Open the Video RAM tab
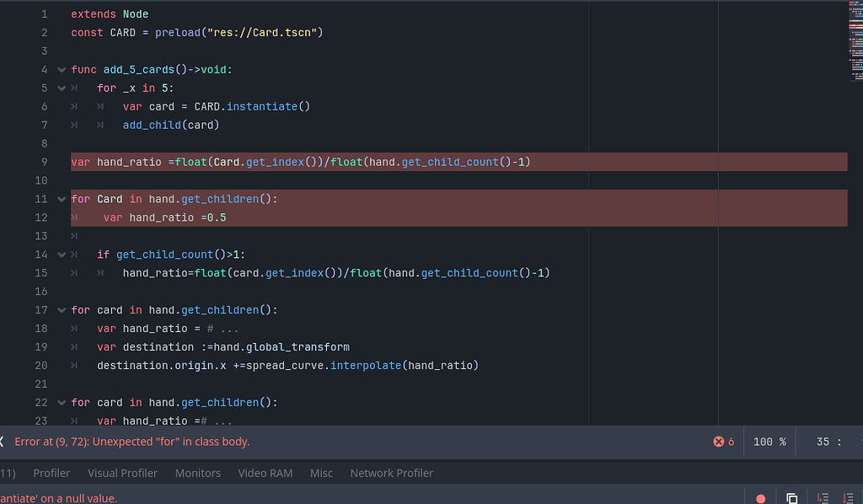This screenshot has width=863, height=504. [265, 473]
